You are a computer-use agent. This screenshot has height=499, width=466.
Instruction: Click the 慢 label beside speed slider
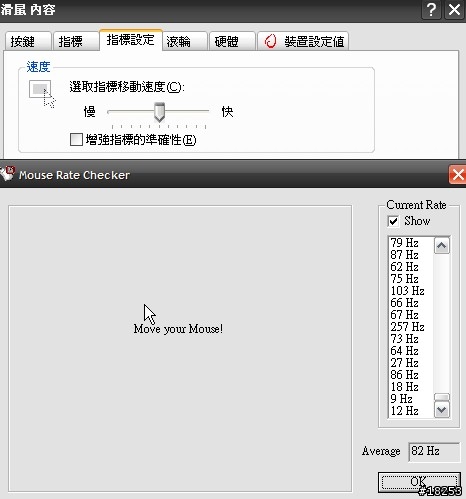90,112
